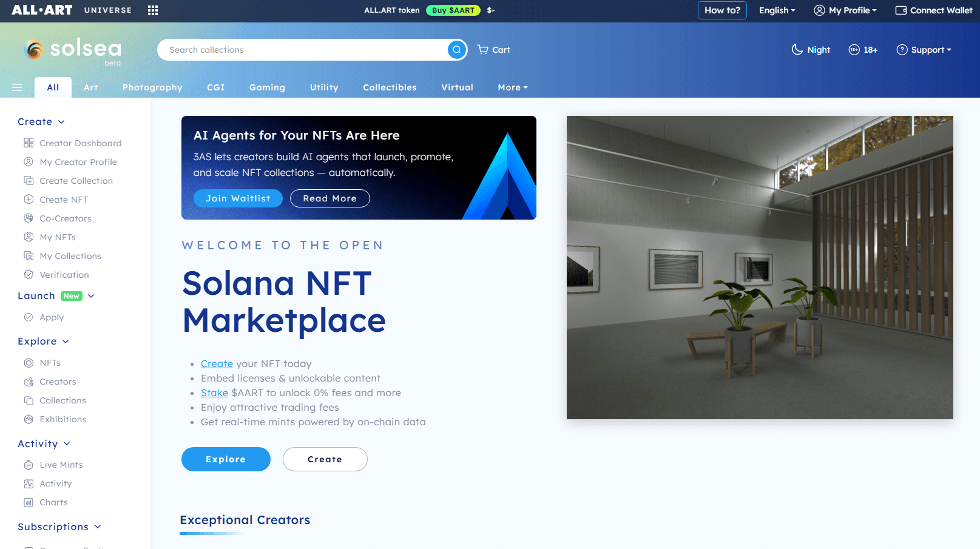Open the More categories dropdown

click(512, 87)
